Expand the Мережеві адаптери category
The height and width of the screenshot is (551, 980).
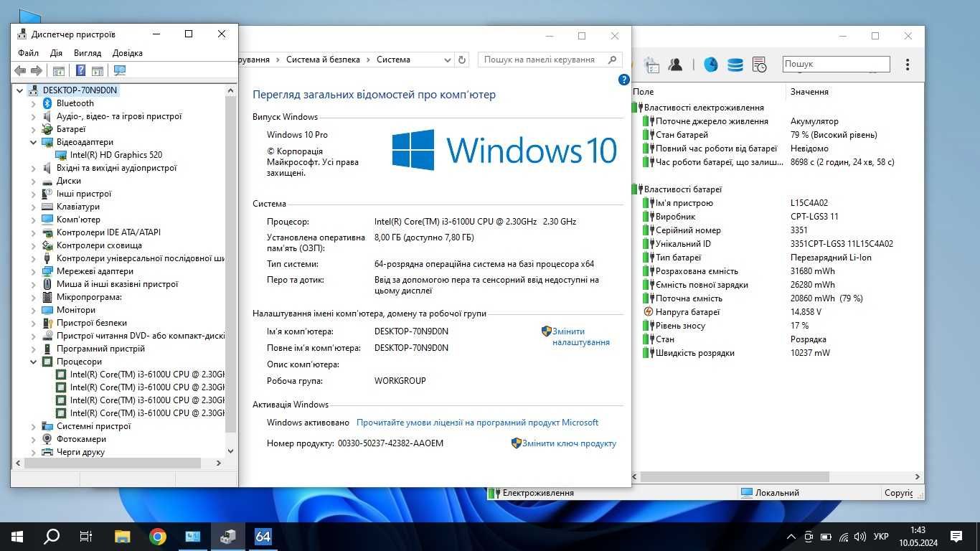tap(33, 271)
